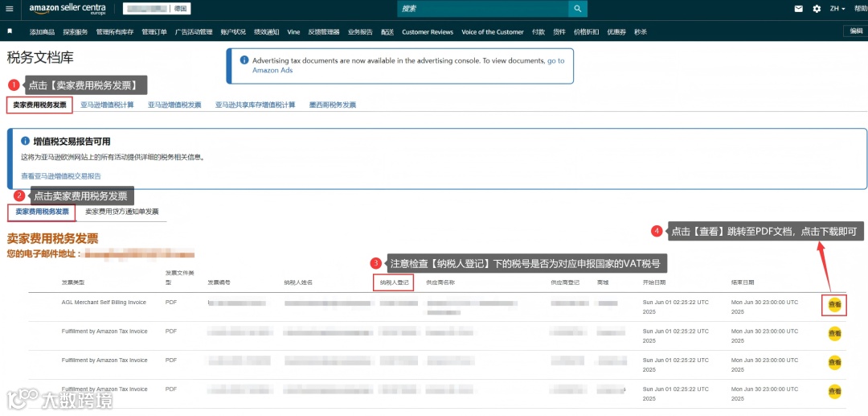The image size is (868, 416).
Task: Open 秒杀 menu item
Action: (641, 32)
